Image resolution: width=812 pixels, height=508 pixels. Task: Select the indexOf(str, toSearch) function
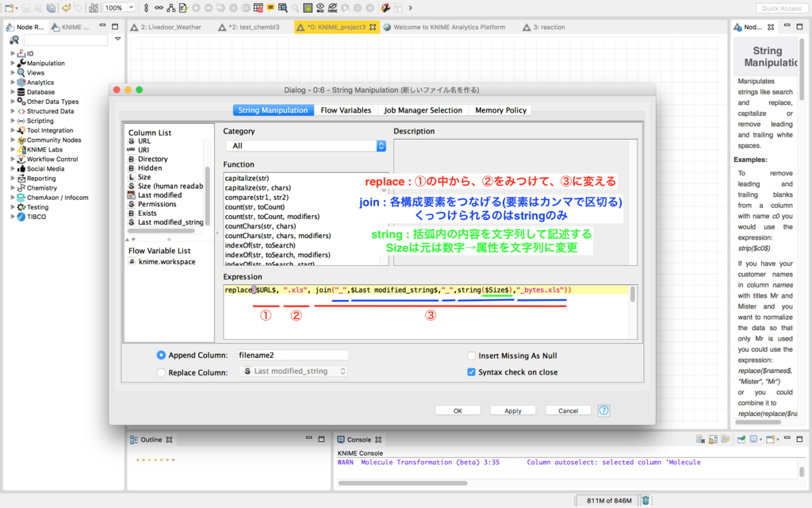click(x=260, y=245)
